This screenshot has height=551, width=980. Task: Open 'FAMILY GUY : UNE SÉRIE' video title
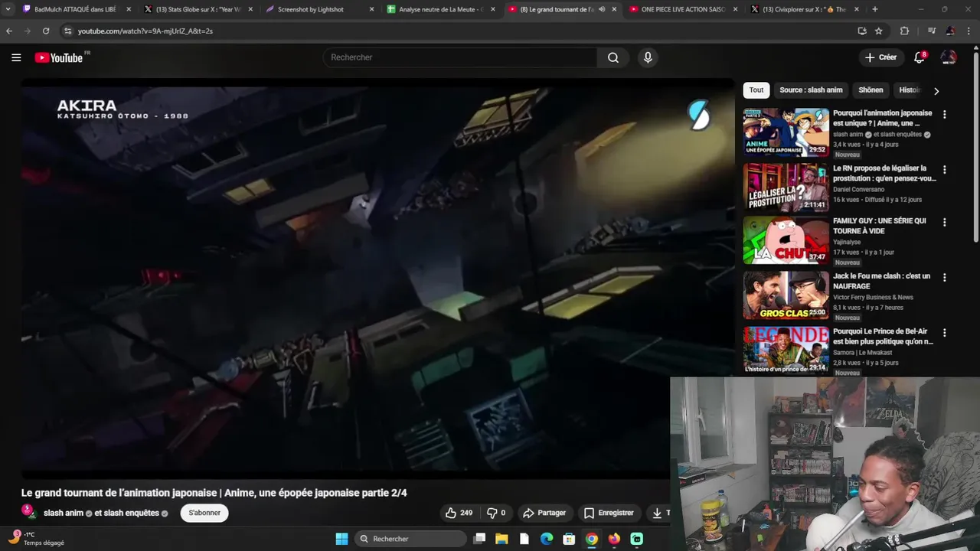point(880,226)
